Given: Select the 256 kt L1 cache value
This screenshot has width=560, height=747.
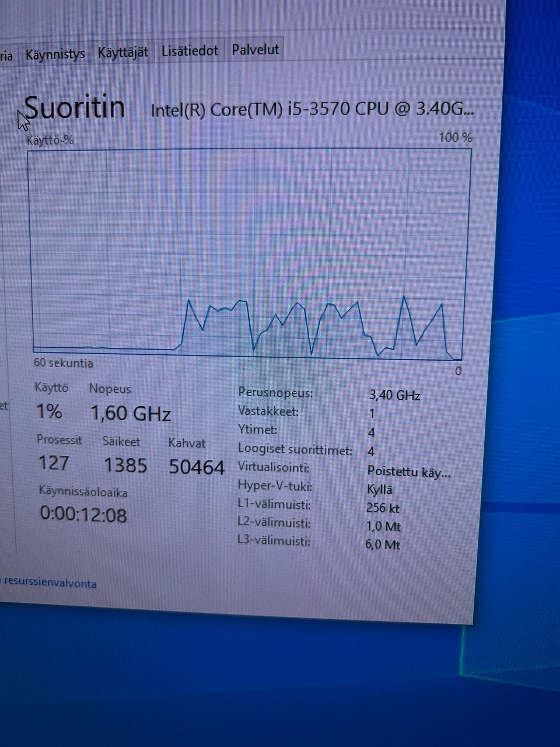Looking at the screenshot, I should point(383,508).
